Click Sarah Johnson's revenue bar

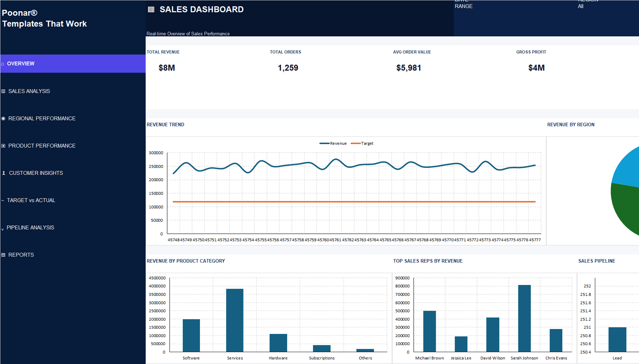524,318
